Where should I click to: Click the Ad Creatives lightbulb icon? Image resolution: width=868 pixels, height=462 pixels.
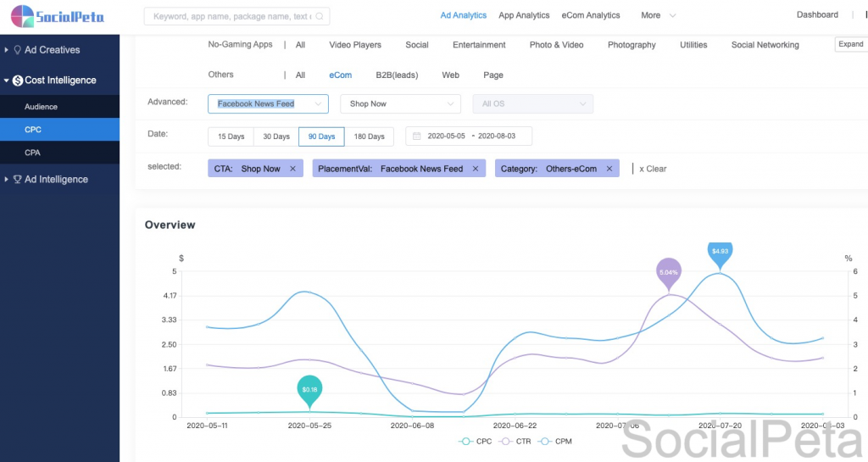(x=18, y=50)
